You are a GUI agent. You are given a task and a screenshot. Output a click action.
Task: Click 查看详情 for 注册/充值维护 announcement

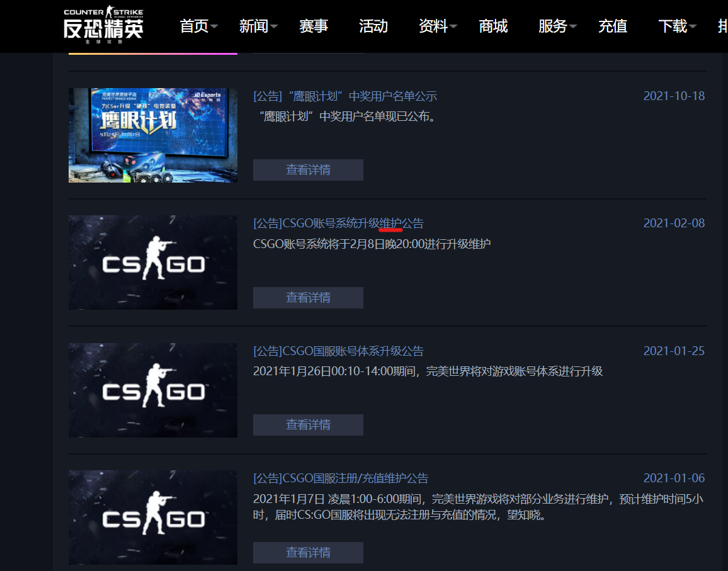tap(308, 553)
